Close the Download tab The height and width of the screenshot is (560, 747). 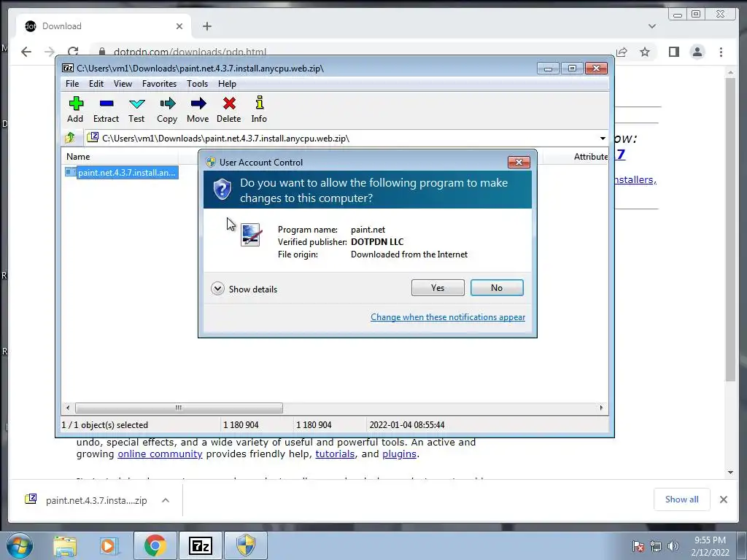pos(179,26)
